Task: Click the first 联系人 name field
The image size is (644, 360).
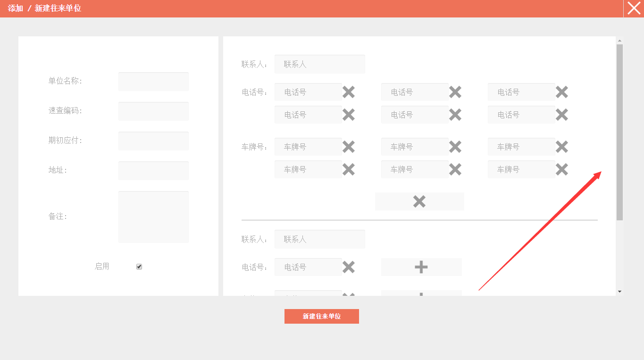Action: pos(319,64)
